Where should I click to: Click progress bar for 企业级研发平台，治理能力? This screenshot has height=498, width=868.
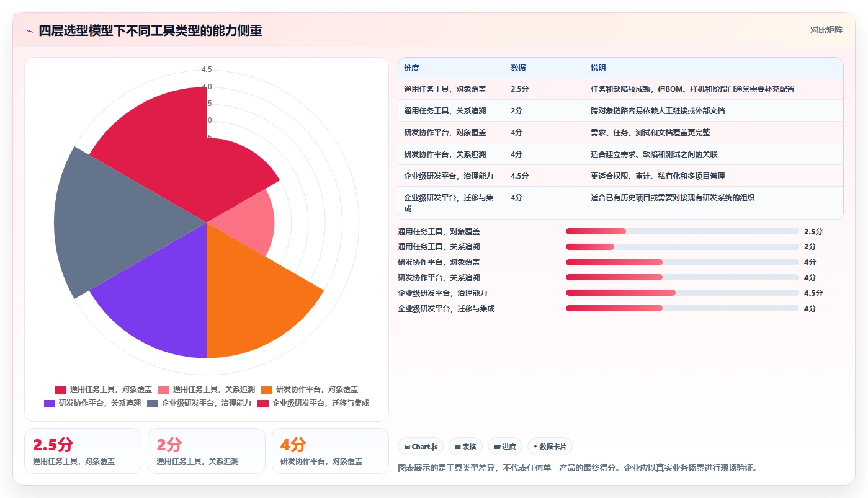tap(682, 293)
